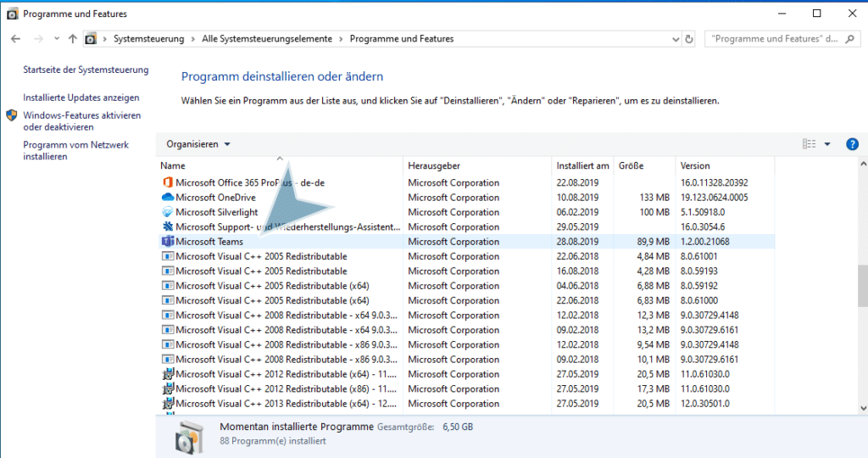Viewport: 868px width, 458px height.
Task: Select Microsoft Office 365 ProPlus - de-de
Action: (x=250, y=182)
